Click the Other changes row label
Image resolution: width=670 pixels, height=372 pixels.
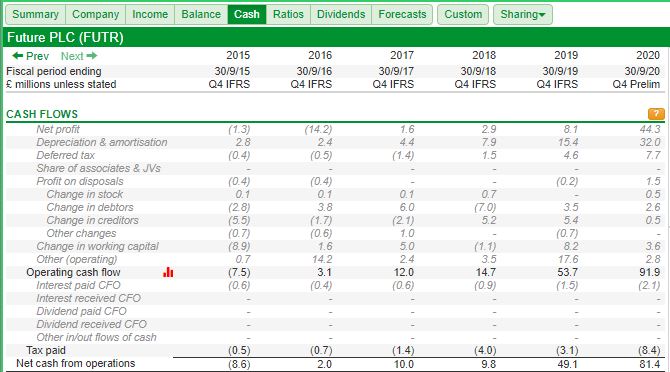[x=81, y=233]
